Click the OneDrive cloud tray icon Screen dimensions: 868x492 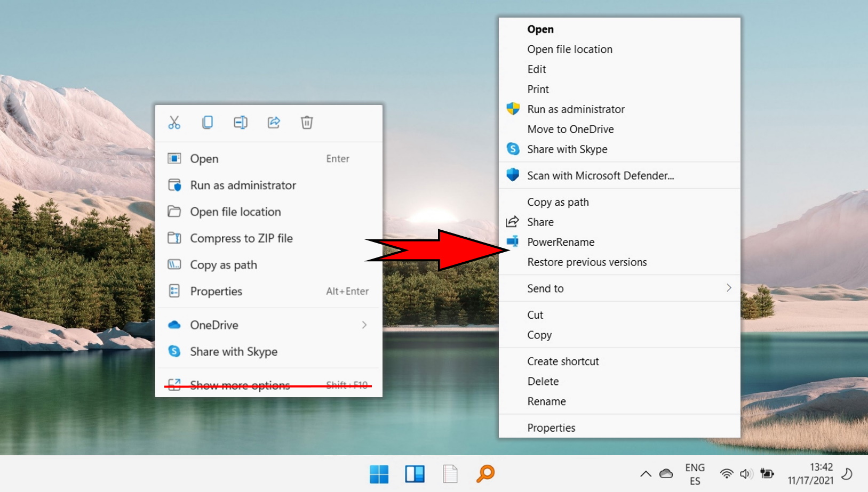coord(666,473)
